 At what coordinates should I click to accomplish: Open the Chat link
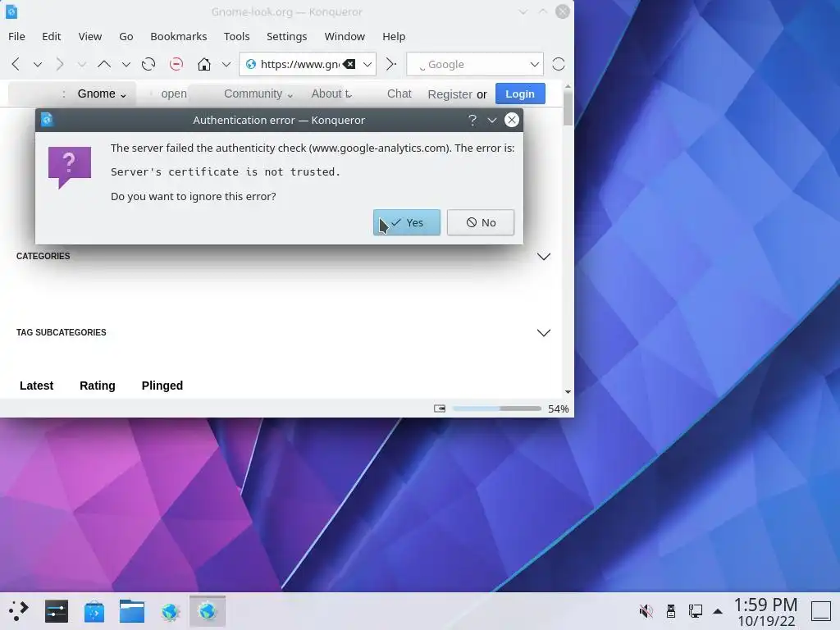pos(399,94)
